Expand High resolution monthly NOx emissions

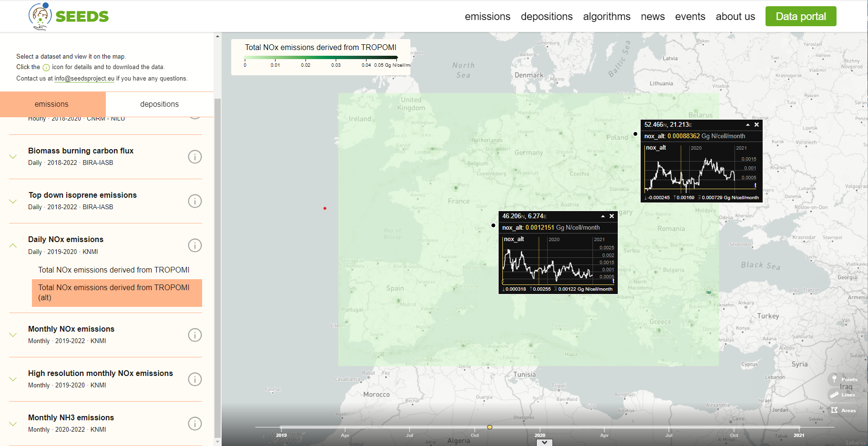(x=13, y=379)
